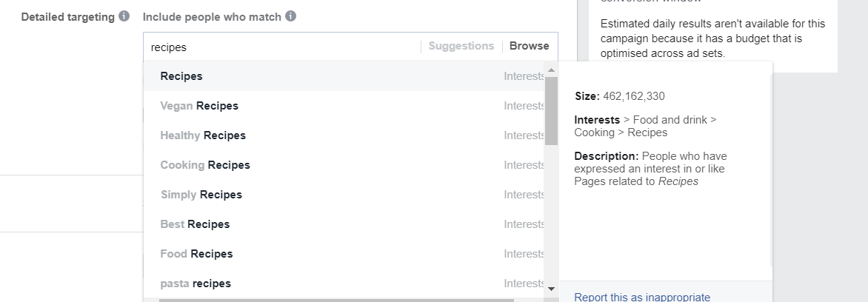Screen dimensions: 868x302
Task: Click scroll down arrow of suggestions list
Action: pyautogui.click(x=551, y=289)
